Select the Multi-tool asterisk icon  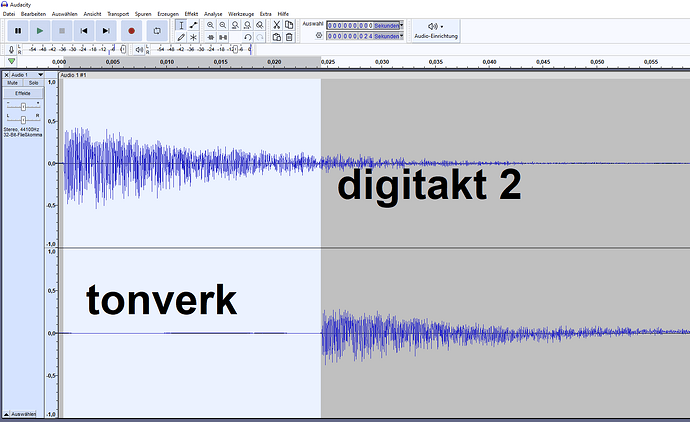pyautogui.click(x=193, y=37)
